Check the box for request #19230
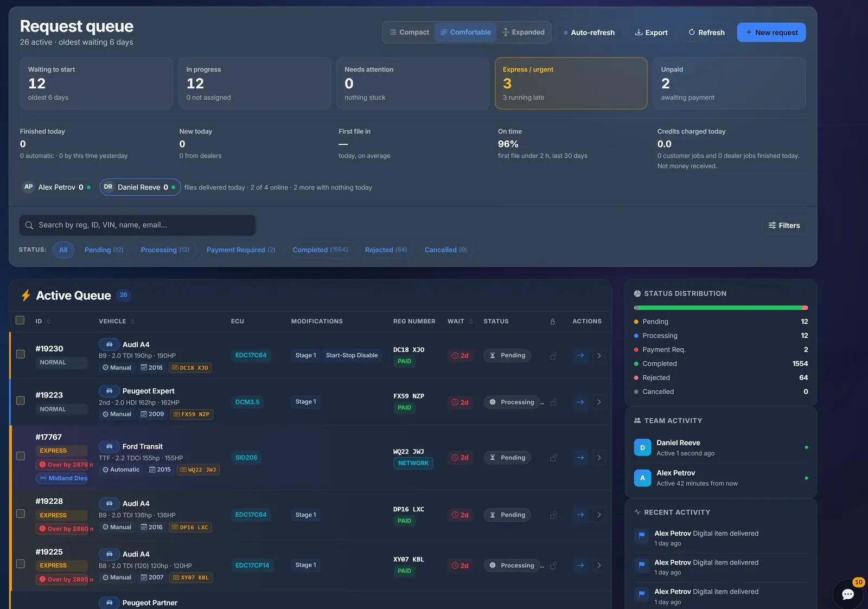Viewport: 868px width, 609px height. pyautogui.click(x=20, y=354)
